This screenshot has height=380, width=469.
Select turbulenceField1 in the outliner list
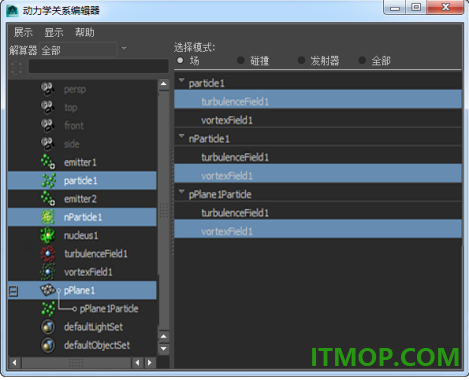tap(82, 254)
